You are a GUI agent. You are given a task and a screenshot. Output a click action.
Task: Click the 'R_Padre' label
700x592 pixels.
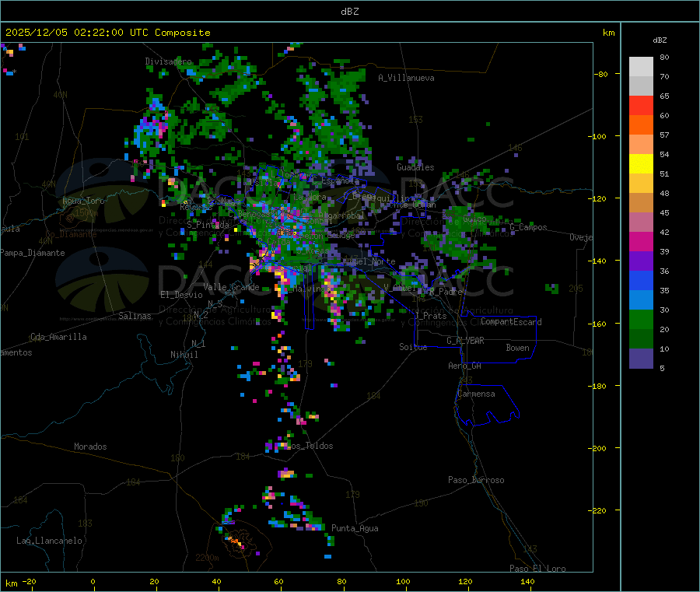pos(446,292)
